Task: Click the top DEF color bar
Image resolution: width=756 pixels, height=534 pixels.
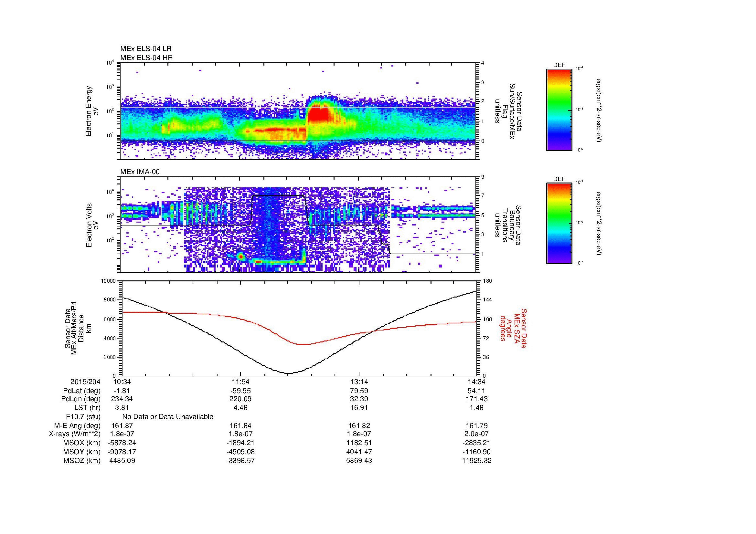Action: [559, 110]
